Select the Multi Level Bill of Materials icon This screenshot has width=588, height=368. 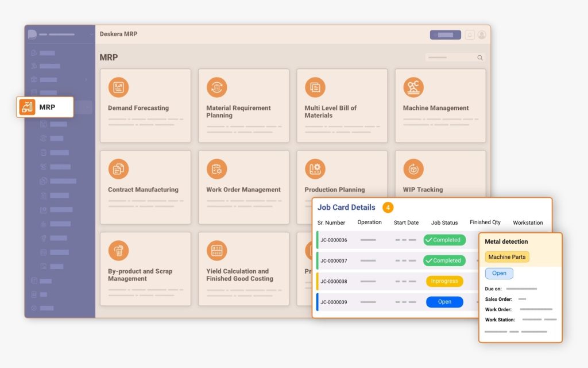[x=315, y=87]
